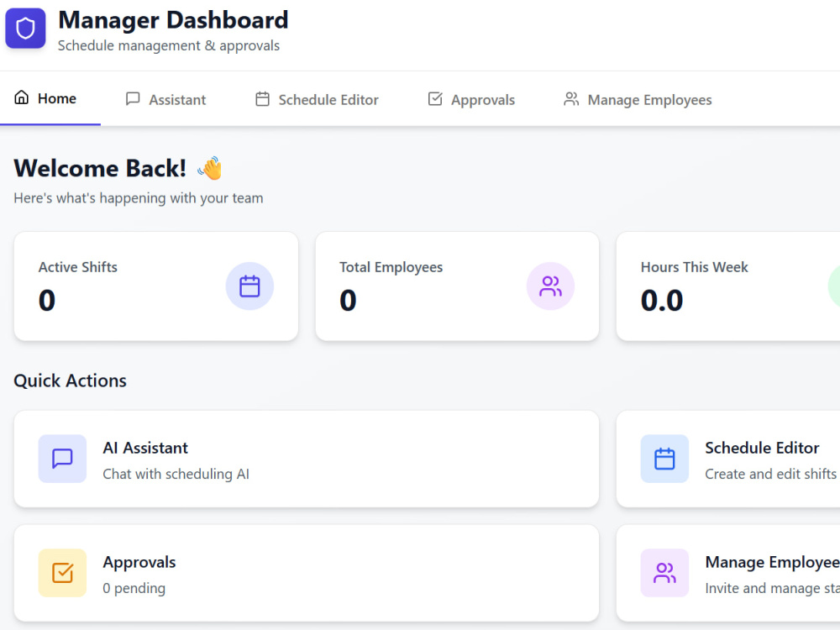Click "Here's what's happening with your team" text

click(x=139, y=198)
